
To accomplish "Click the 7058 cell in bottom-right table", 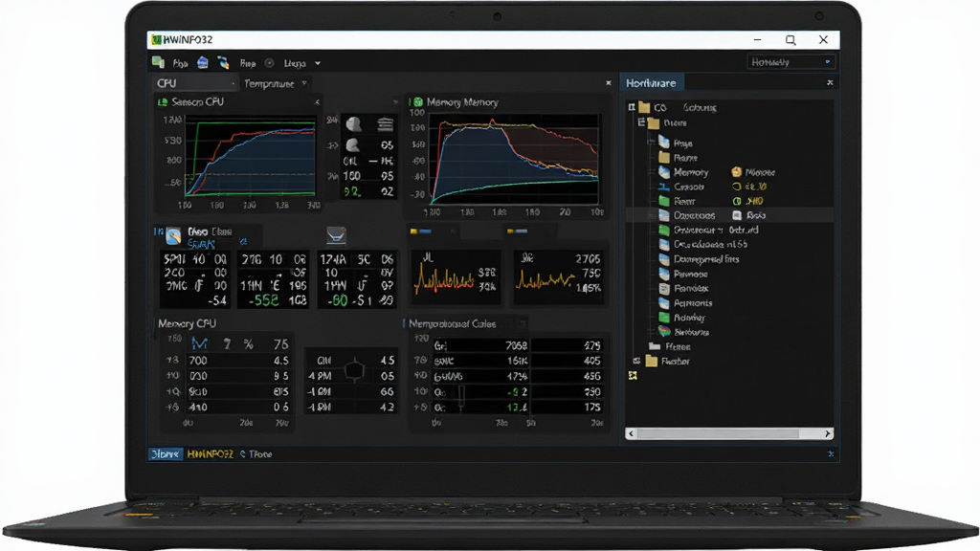I will [516, 345].
